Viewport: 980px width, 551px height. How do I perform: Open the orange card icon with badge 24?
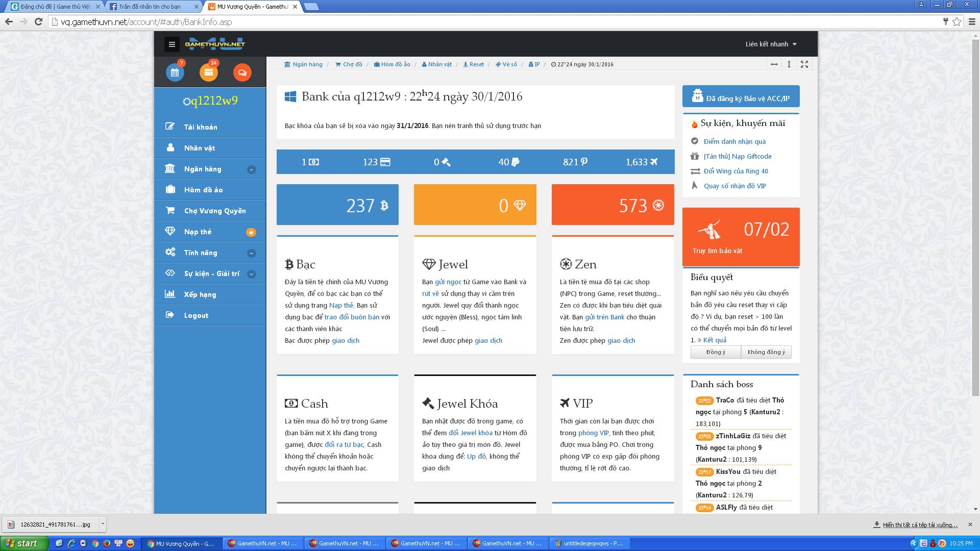208,72
